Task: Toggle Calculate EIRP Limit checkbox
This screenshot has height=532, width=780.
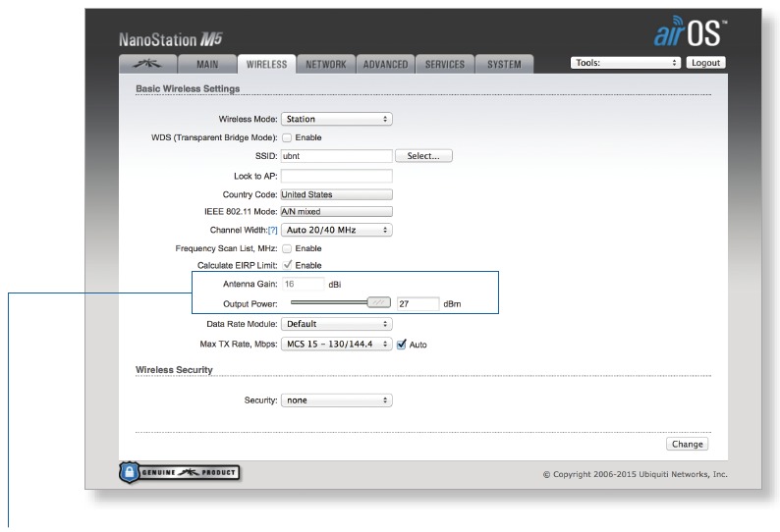Action: (288, 266)
